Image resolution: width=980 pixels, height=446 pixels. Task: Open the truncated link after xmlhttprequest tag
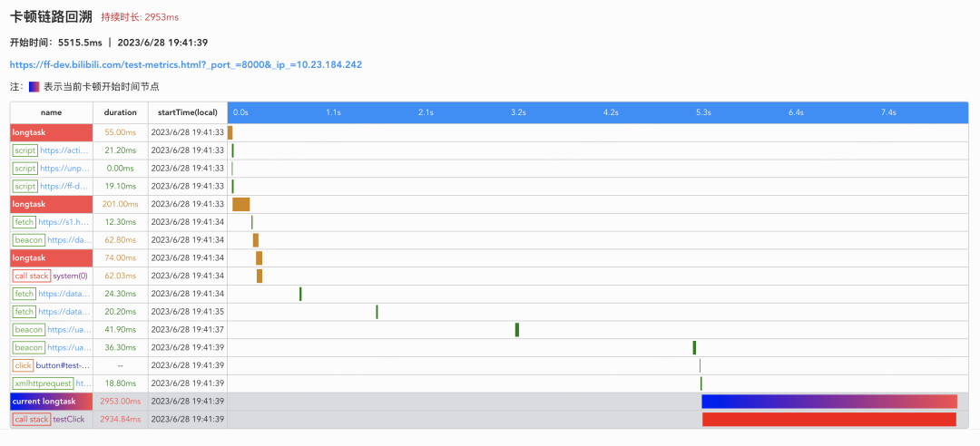click(83, 383)
